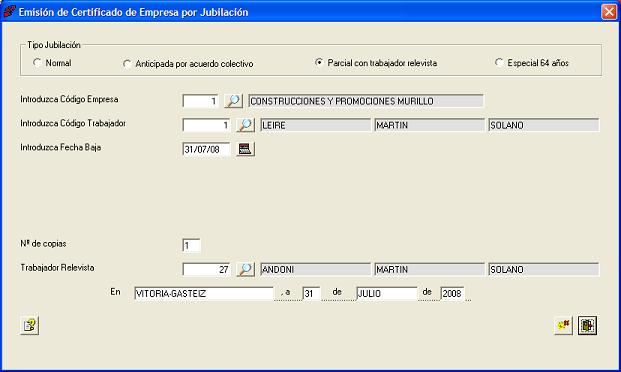The height and width of the screenshot is (372, 621).
Task: Click the print certificate icon at bottom right
Action: pos(563,326)
